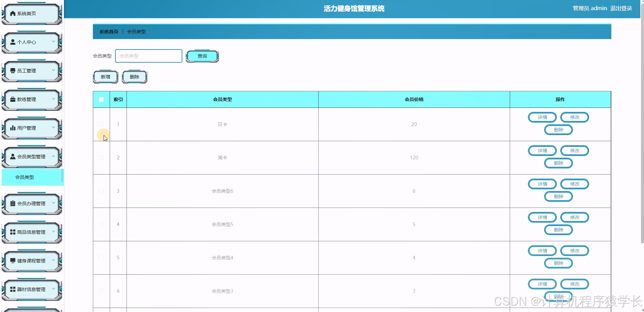Toggle the select-all checkbox in table header
This screenshot has height=312, width=644.
coord(101,99)
